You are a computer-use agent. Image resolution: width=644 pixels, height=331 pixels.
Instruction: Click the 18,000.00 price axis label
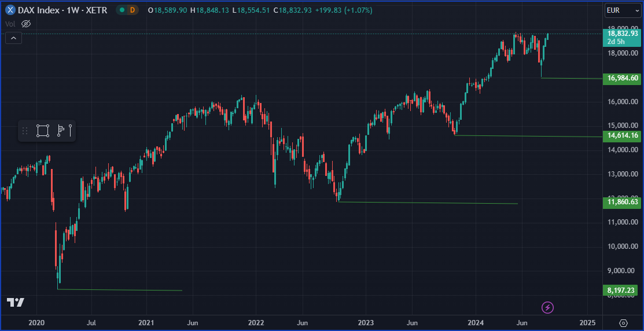(x=623, y=53)
